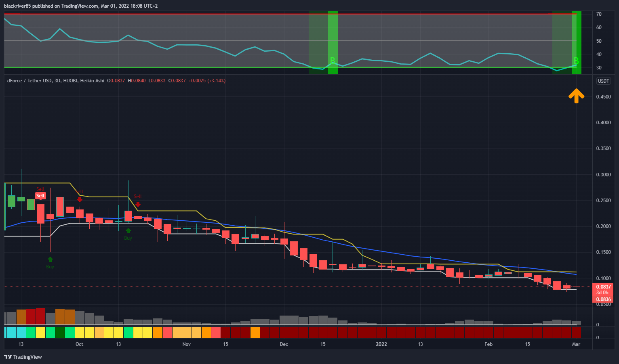Click the lone orange cell among dark red cells
This screenshot has height=364, width=619.
click(255, 333)
